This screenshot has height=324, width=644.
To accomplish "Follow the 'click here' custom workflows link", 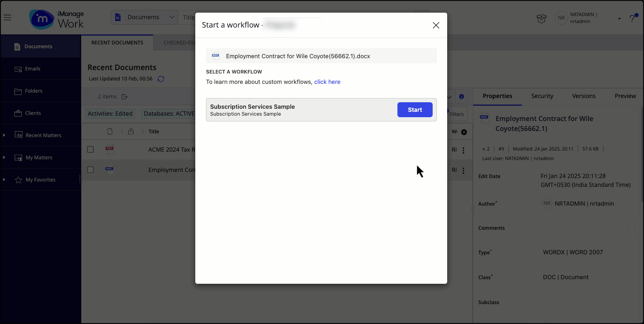I will [x=327, y=82].
